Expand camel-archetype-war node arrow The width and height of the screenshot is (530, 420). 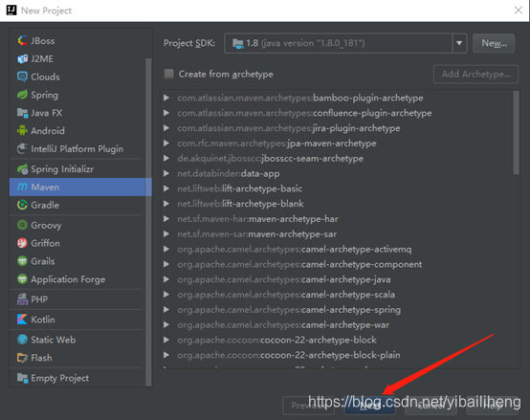(166, 325)
